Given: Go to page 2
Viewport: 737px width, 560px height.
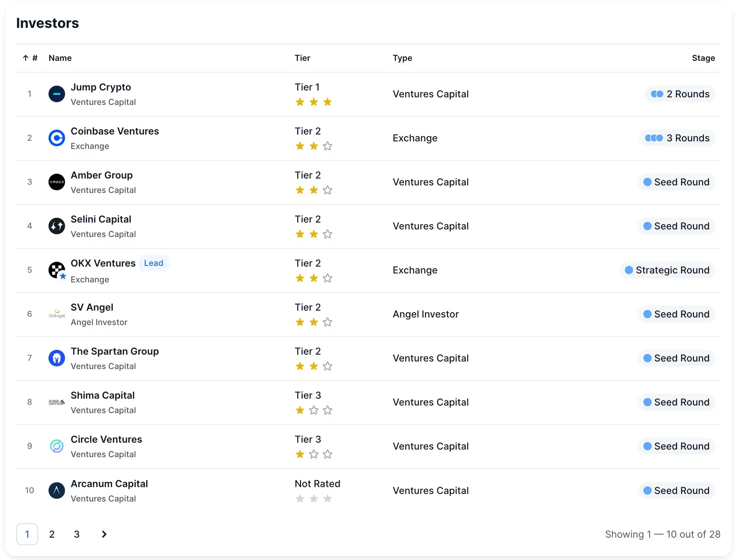Looking at the screenshot, I should (52, 534).
